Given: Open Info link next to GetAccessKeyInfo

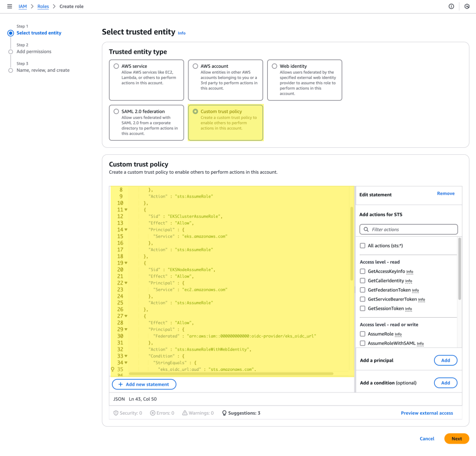Looking at the screenshot, I should [410, 272].
